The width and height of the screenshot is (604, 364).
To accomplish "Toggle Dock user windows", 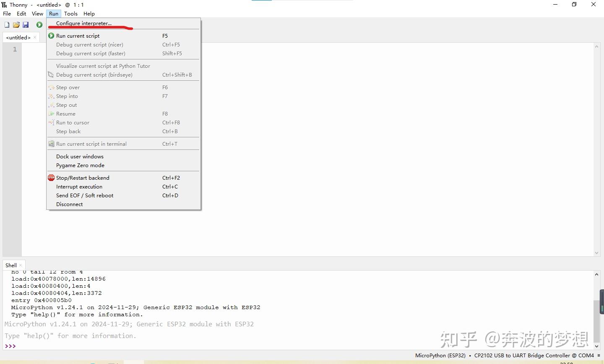I will click(x=80, y=156).
